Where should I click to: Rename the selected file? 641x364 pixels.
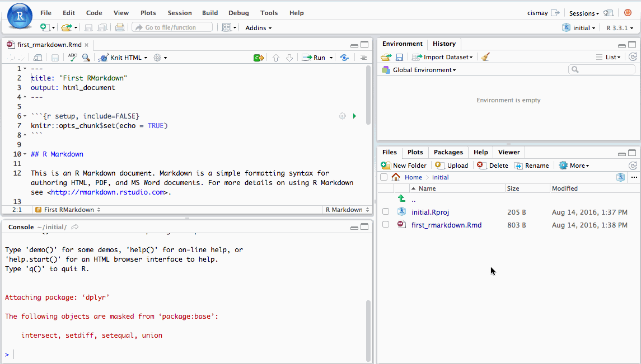531,165
